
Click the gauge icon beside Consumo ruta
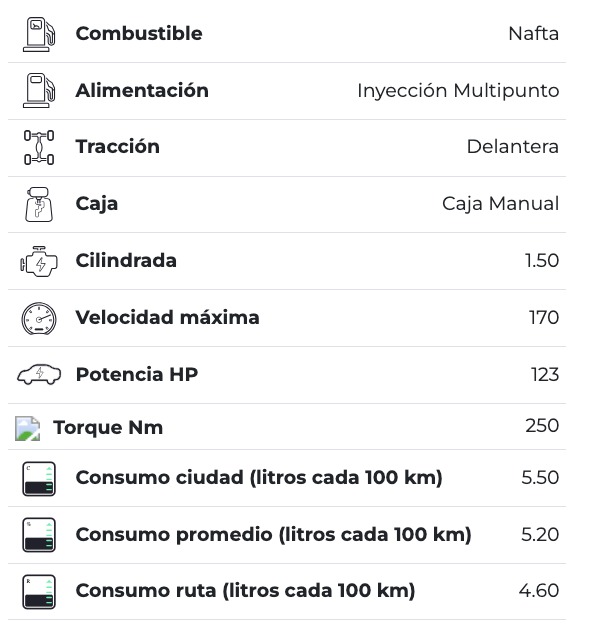coord(39,591)
